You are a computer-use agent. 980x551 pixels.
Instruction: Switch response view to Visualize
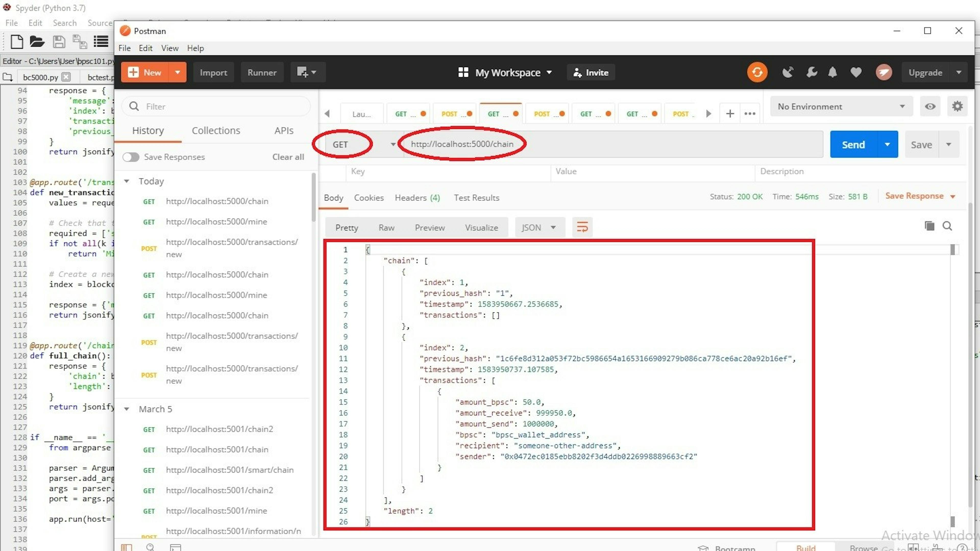click(481, 227)
